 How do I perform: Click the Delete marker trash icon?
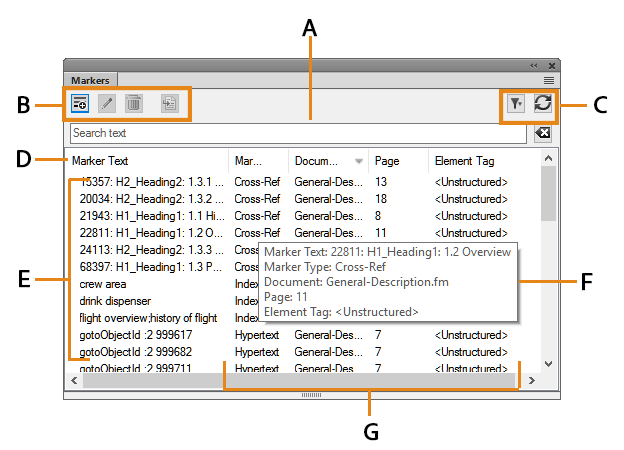[134, 103]
